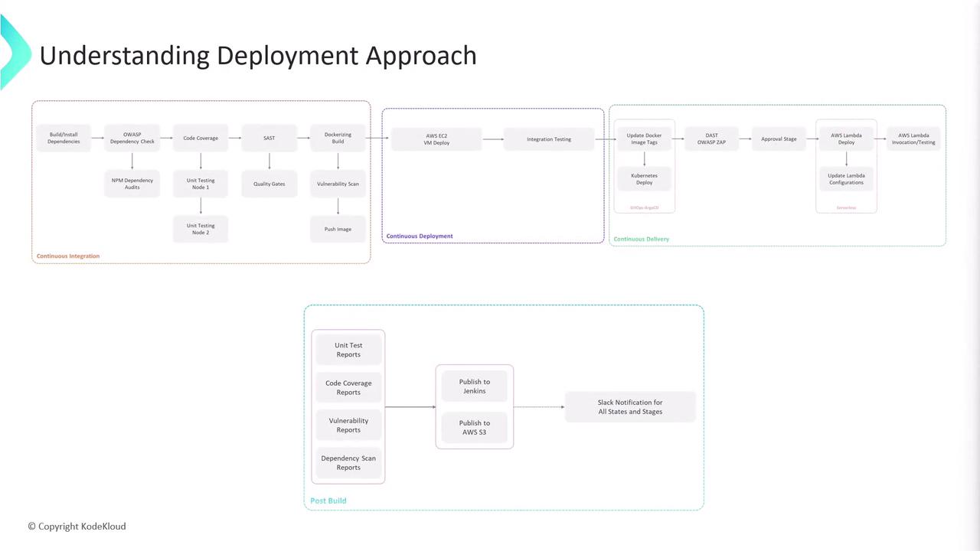Click the Continuous Integration label
980x551 pixels.
[x=68, y=256]
